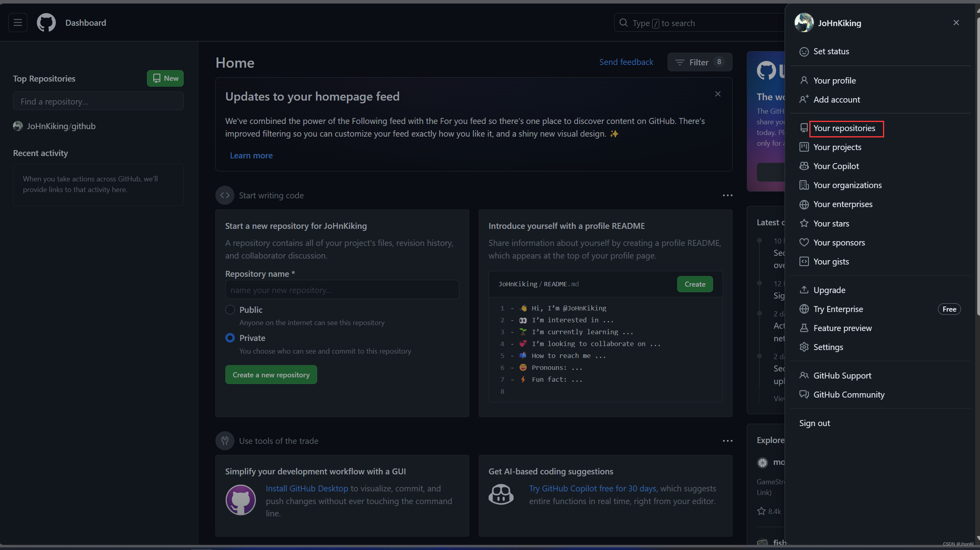Click the Your gists code icon
980x550 pixels.
click(x=804, y=261)
